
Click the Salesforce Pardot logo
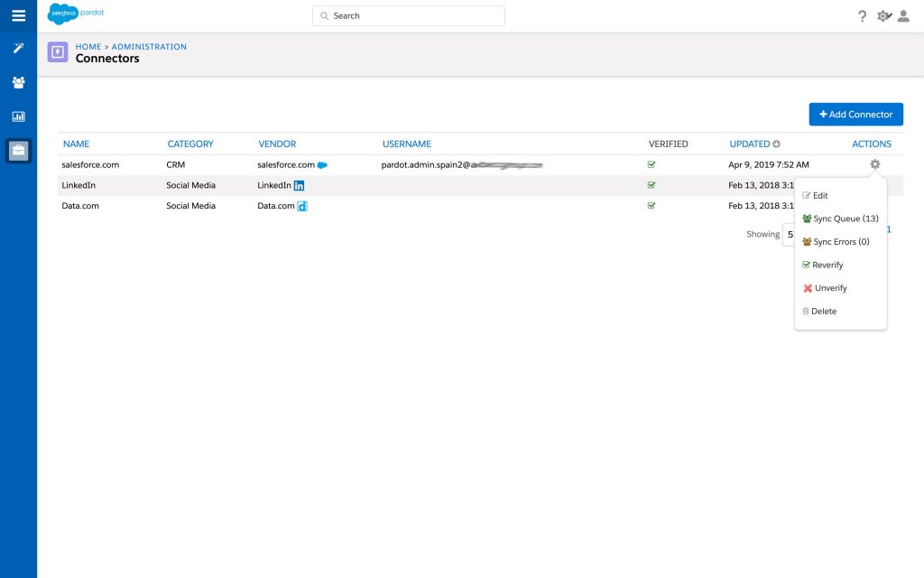pos(76,14)
